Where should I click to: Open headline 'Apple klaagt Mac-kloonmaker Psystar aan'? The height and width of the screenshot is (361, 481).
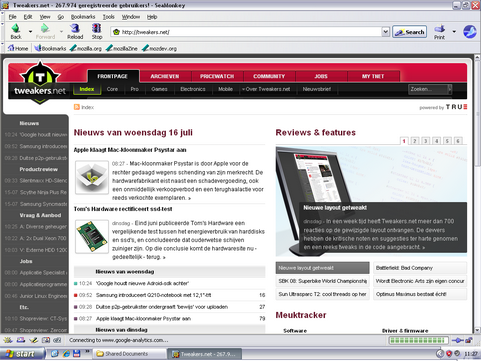(130, 150)
